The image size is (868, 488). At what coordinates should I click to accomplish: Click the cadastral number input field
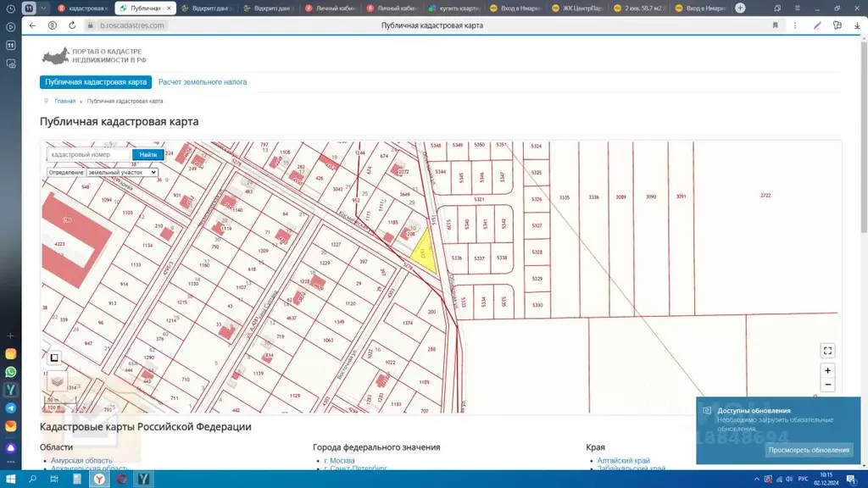[x=89, y=155]
